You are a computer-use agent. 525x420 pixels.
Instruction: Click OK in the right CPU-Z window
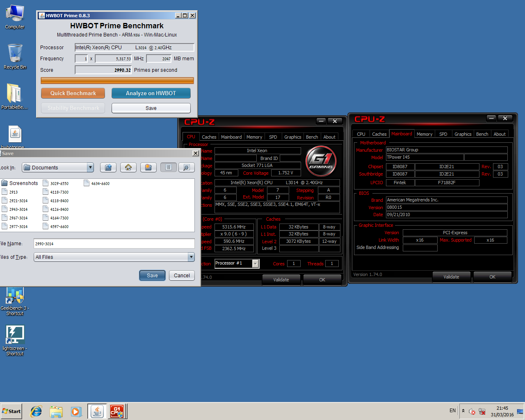click(x=493, y=277)
